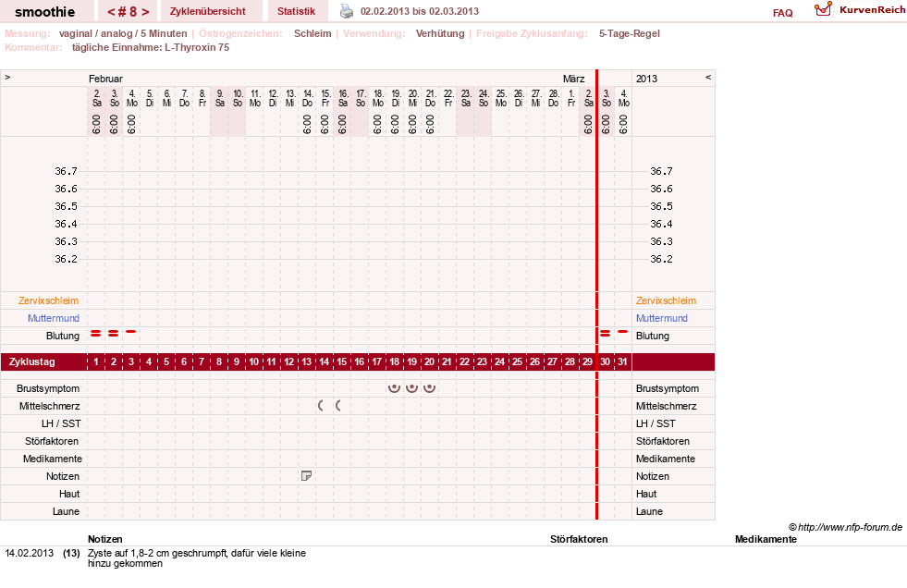Click the Zyste note text
Viewport: 907px width, 588px height.
(x=197, y=557)
